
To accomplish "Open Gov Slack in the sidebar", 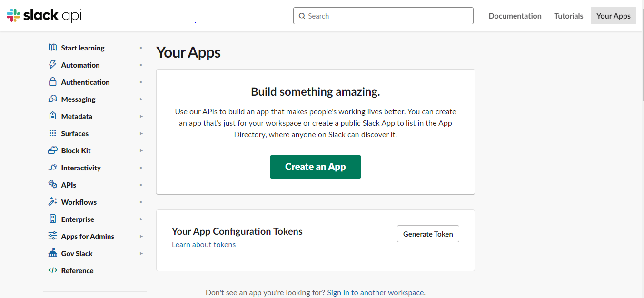I will click(x=77, y=253).
